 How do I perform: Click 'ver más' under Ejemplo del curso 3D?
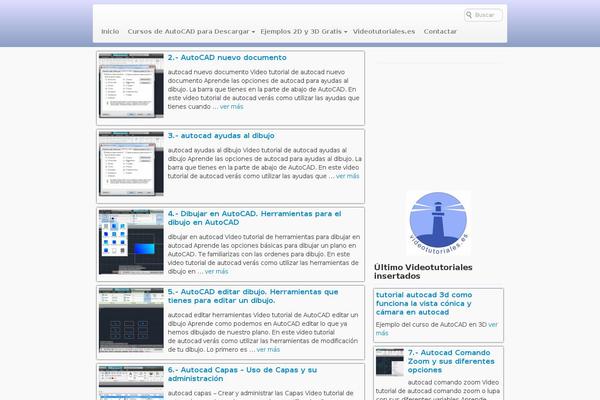[x=437, y=329]
